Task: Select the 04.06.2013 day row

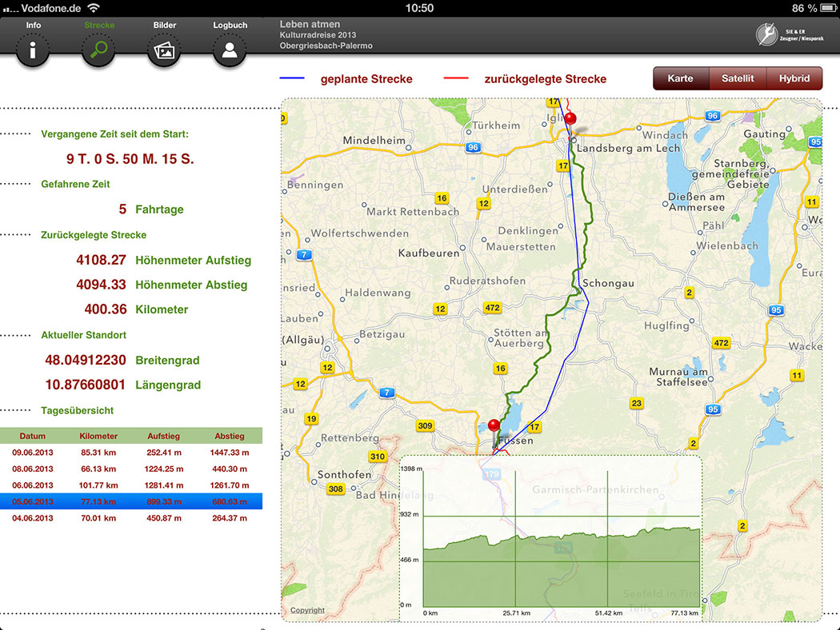Action: (131, 518)
